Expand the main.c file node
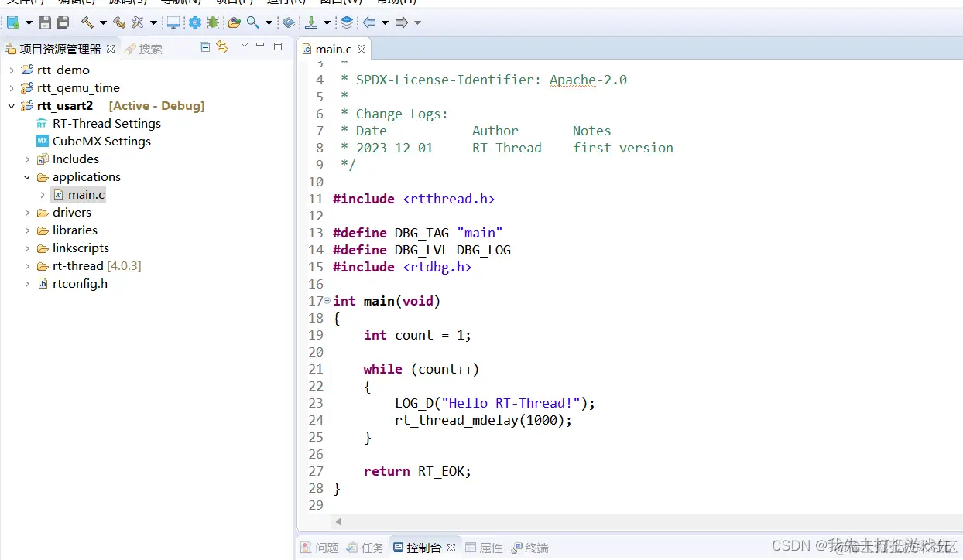The width and height of the screenshot is (963, 560). 43,194
